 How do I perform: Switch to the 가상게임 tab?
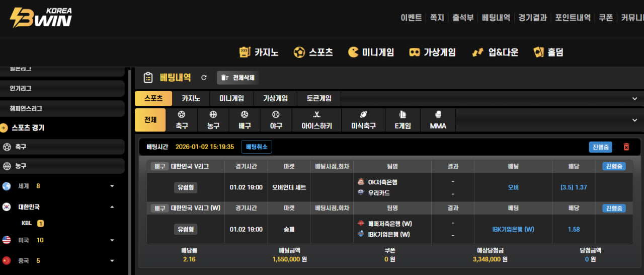275,99
